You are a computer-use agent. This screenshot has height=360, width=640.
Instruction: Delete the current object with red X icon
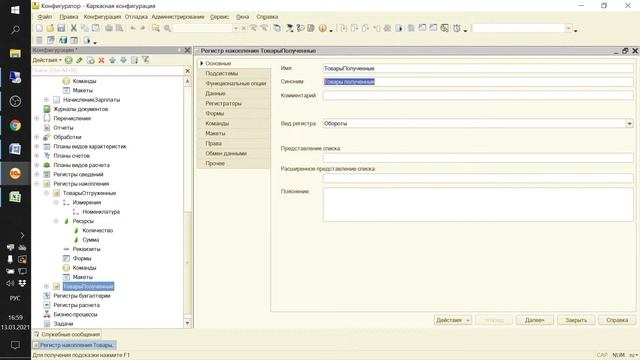[101, 60]
